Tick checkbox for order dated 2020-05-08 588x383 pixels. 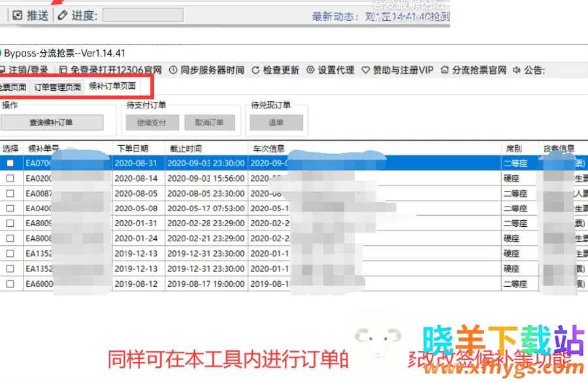[10, 208]
